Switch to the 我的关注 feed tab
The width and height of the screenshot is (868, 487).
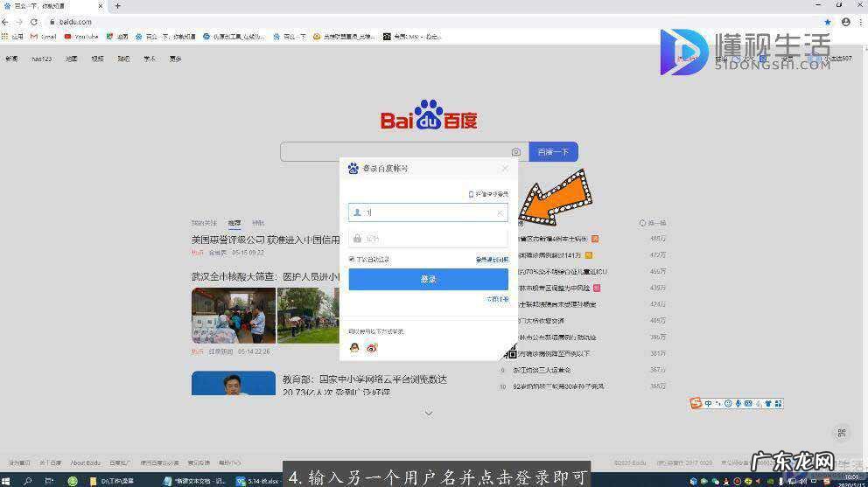pos(204,223)
